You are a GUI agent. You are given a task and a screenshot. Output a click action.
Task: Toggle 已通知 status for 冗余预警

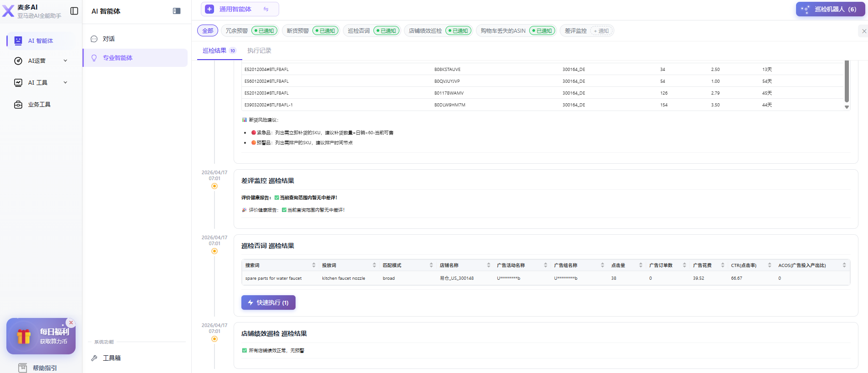pyautogui.click(x=265, y=31)
